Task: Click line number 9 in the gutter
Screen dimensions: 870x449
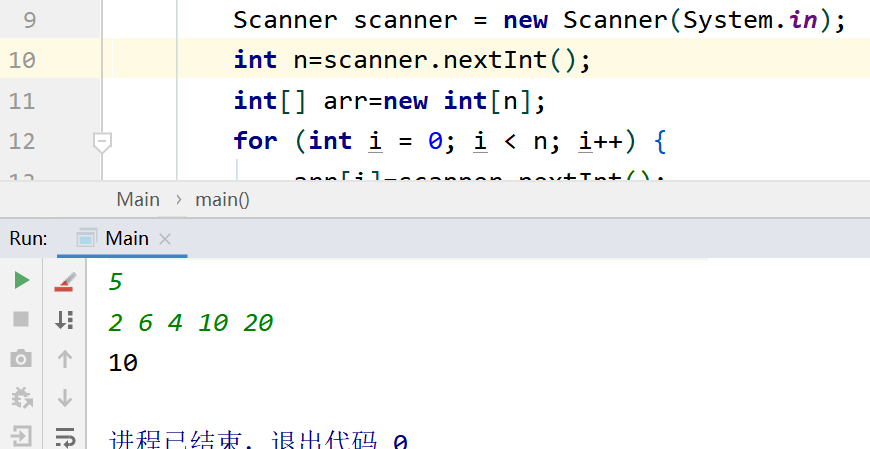Action: (x=29, y=21)
